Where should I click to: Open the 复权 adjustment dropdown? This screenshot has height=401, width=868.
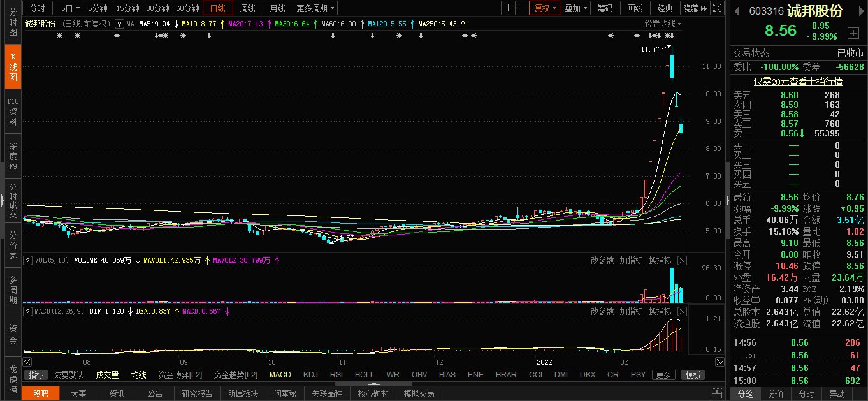pos(545,8)
